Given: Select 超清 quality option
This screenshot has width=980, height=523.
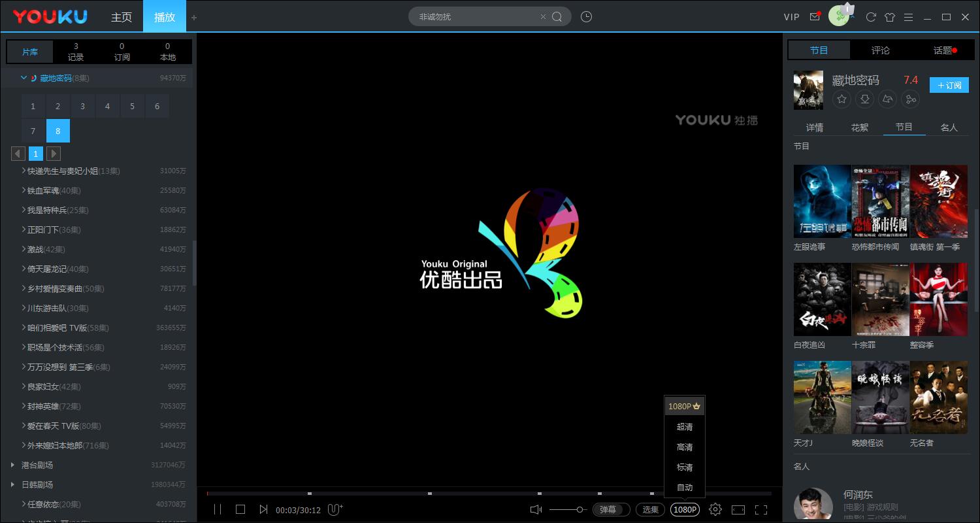Looking at the screenshot, I should pyautogui.click(x=684, y=427).
